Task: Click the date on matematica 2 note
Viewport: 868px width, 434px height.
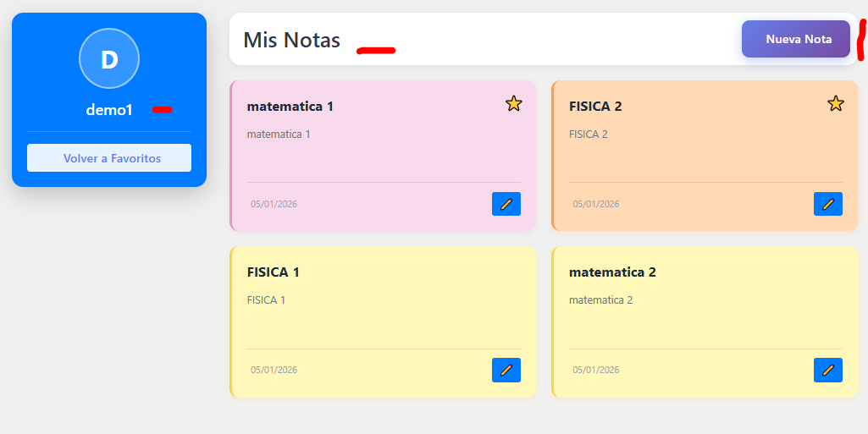Action: click(596, 370)
